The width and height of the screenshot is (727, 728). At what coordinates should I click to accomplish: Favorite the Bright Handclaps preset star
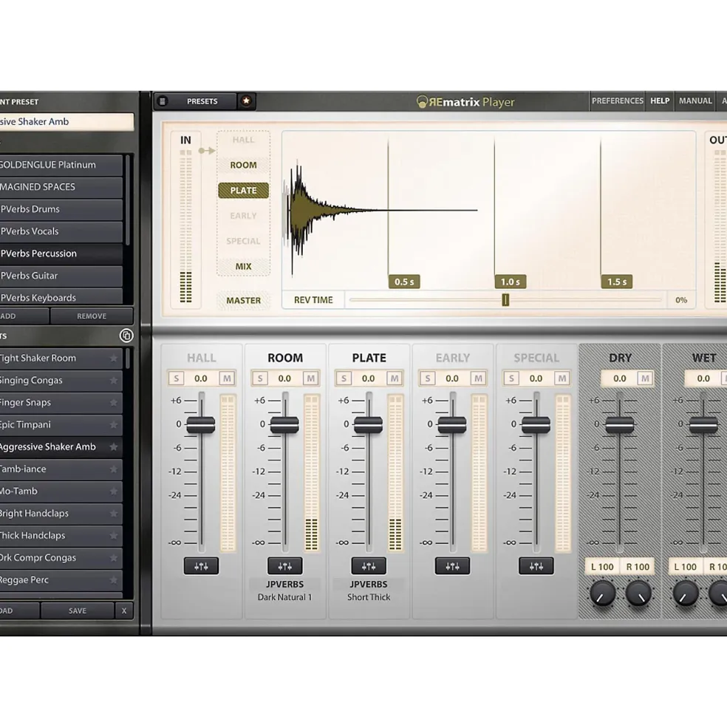coord(113,514)
